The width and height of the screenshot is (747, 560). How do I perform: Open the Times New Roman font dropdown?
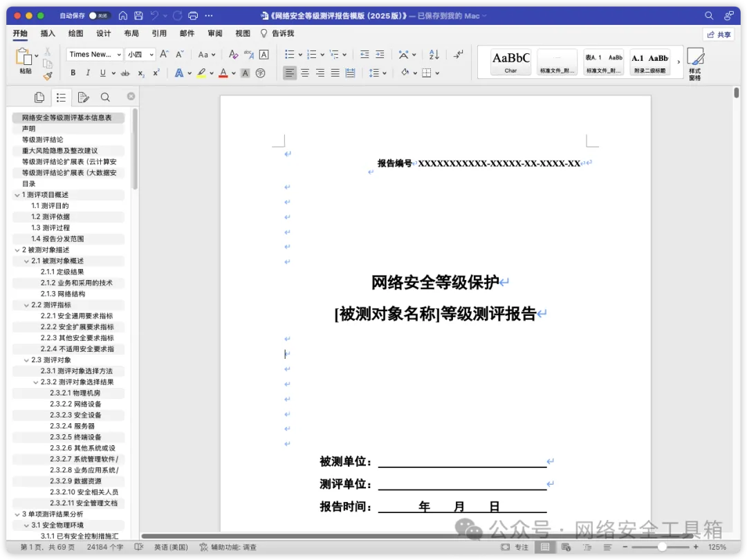(94, 53)
